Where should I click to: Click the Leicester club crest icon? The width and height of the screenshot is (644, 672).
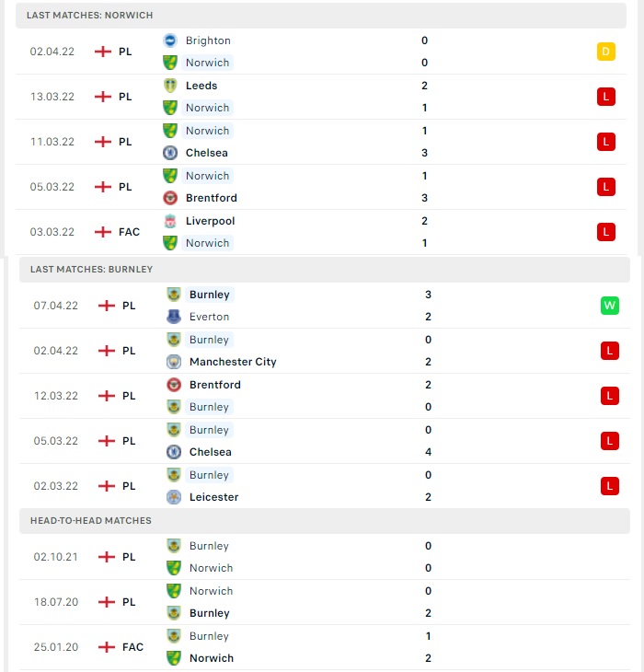click(174, 497)
